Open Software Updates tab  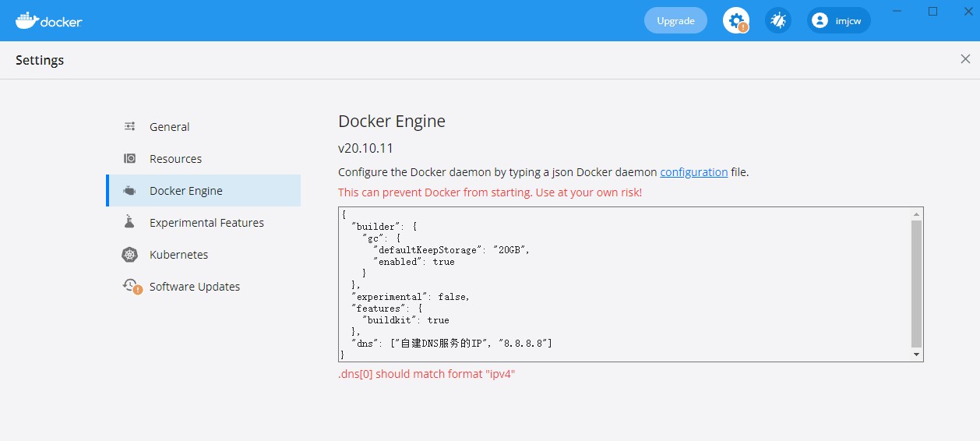203,287
